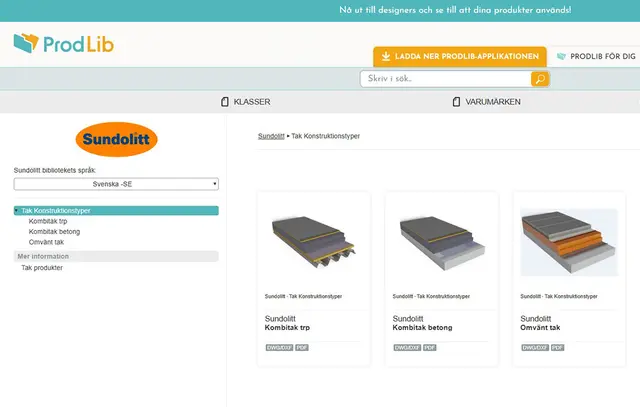Screen dimensions: 640x407
Task: Click the document icon beside KLASSER
Action: (x=224, y=102)
